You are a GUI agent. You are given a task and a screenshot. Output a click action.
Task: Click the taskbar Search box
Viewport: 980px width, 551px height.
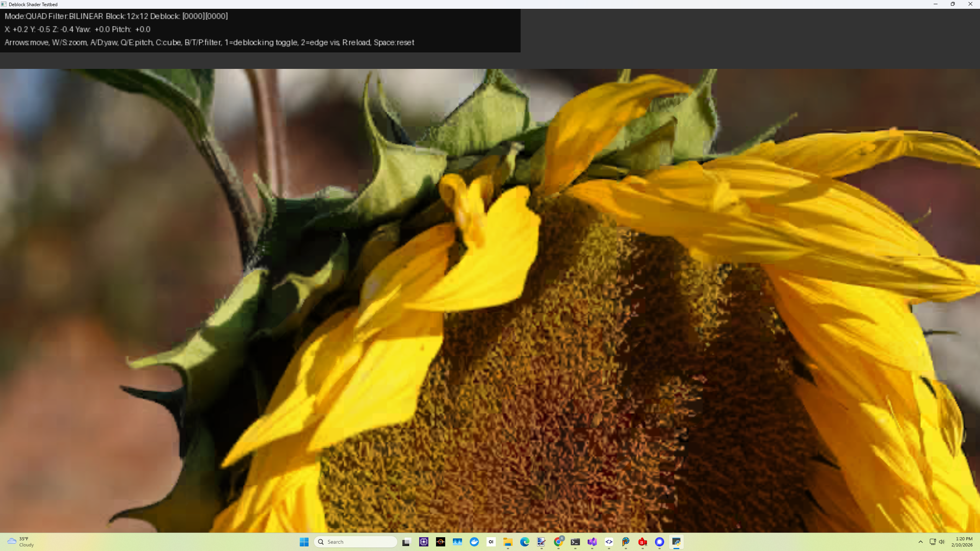[x=355, y=542]
